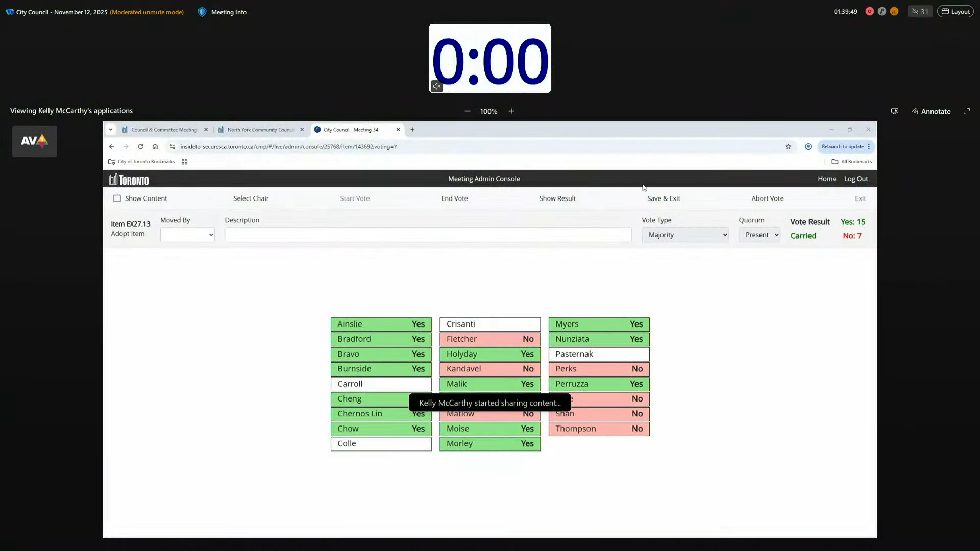Open the Vote Type Majority dropdown
Viewport: 980px width, 551px height.
pos(685,235)
